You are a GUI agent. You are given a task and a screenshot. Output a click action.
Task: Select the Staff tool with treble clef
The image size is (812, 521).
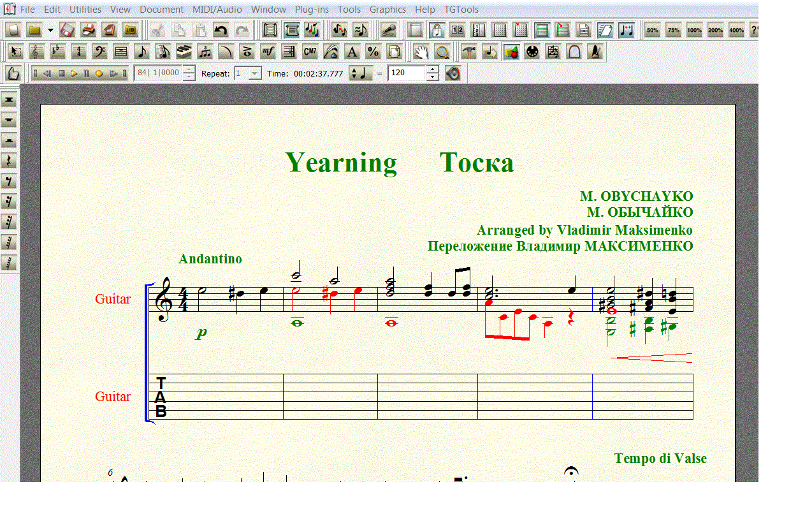point(36,52)
